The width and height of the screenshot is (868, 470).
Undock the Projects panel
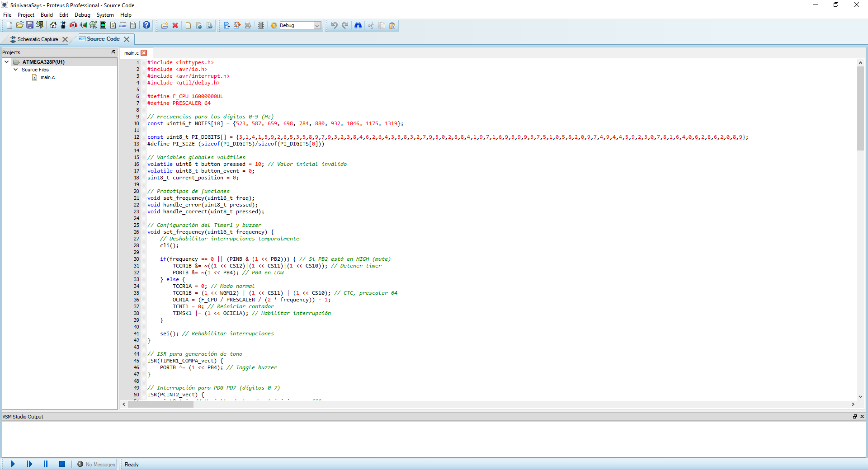[113, 52]
